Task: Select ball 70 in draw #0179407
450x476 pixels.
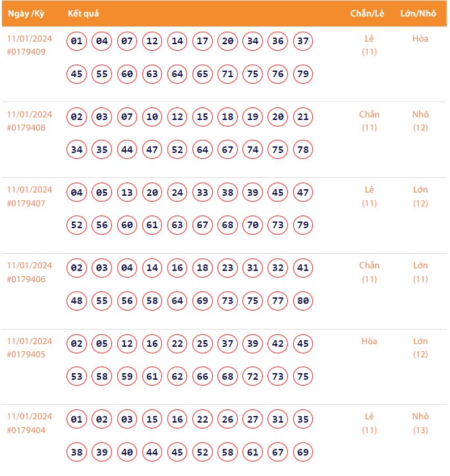Action: 253,225
